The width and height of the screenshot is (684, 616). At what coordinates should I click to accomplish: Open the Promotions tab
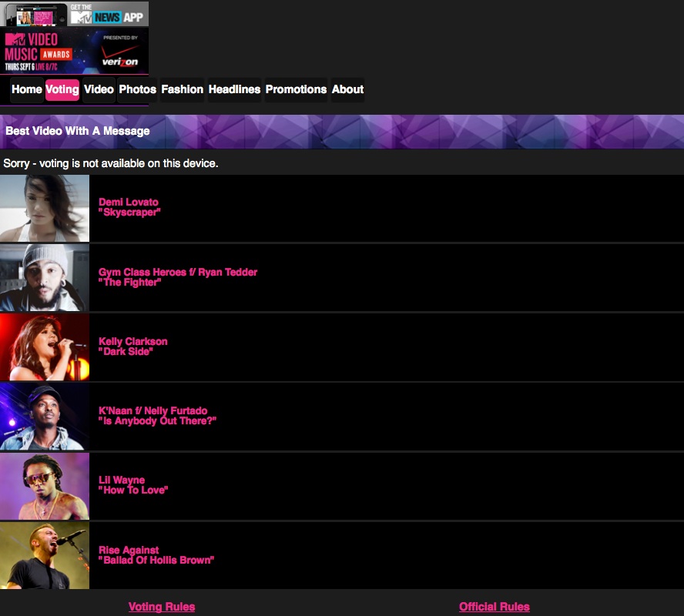pos(296,90)
